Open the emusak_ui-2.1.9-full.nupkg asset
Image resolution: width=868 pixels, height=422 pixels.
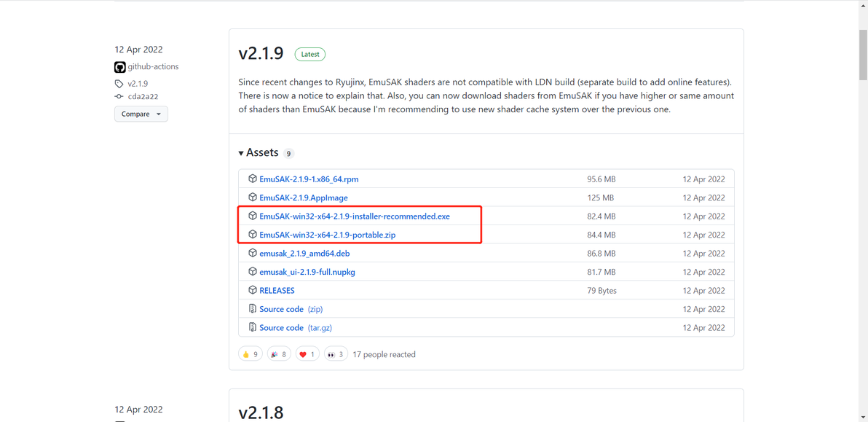[x=307, y=272]
